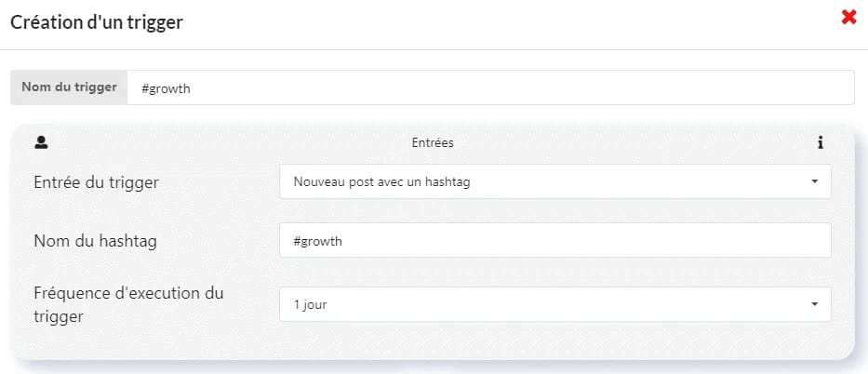
Task: Click the #growth value in trigger name field
Action: [167, 88]
